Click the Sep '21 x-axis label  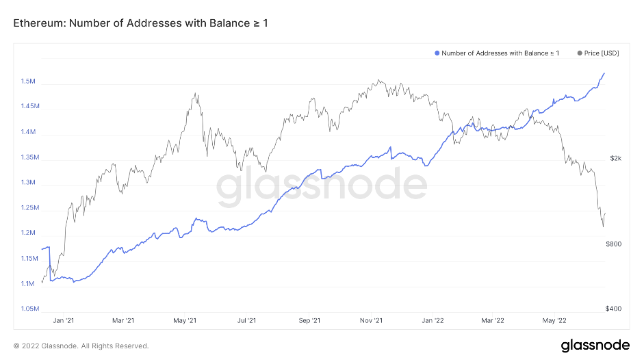(309, 320)
